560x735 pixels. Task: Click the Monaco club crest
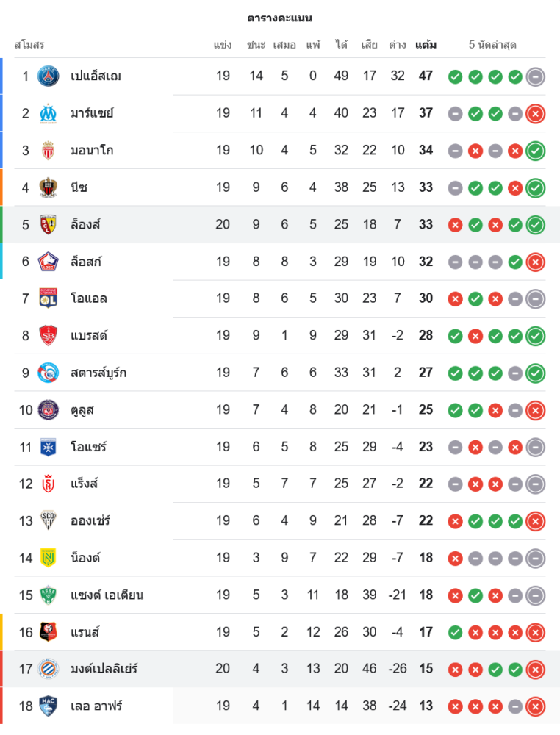49,150
